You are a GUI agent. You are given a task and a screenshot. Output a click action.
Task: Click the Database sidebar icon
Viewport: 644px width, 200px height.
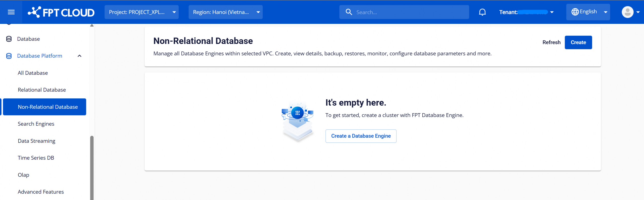click(x=9, y=39)
